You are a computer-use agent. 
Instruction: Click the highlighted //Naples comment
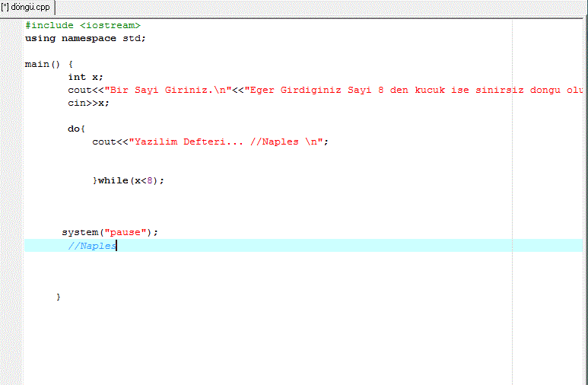92,246
